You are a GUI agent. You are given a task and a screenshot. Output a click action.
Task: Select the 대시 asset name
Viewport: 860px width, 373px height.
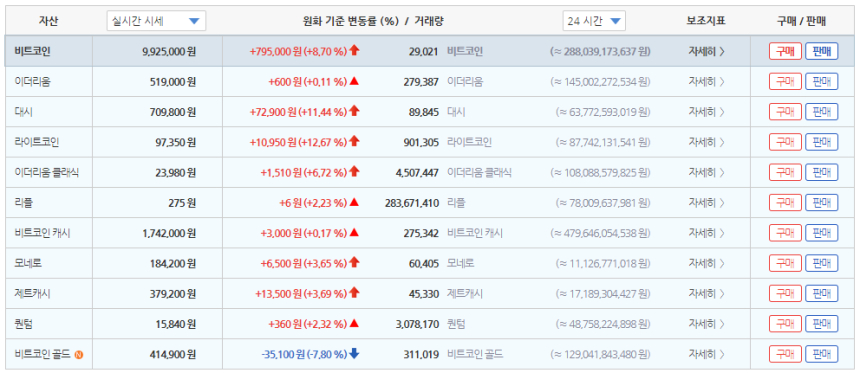(x=24, y=112)
